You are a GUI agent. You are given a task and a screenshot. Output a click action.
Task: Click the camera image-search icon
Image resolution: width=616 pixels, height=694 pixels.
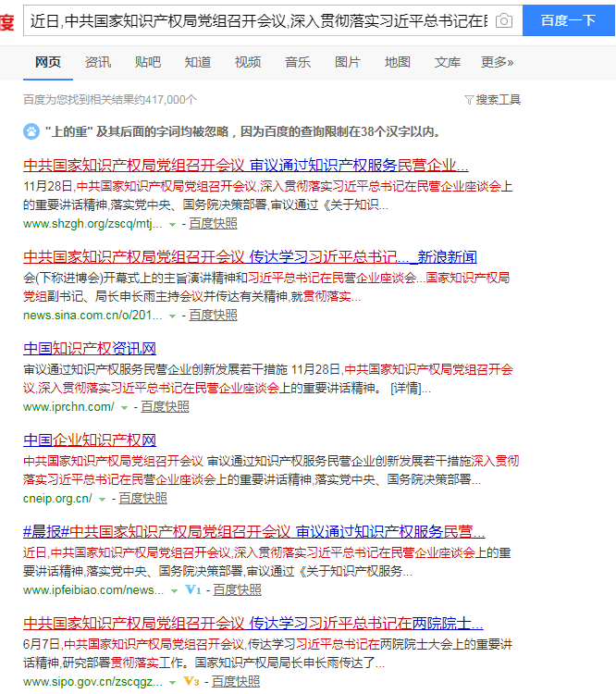coord(503,20)
